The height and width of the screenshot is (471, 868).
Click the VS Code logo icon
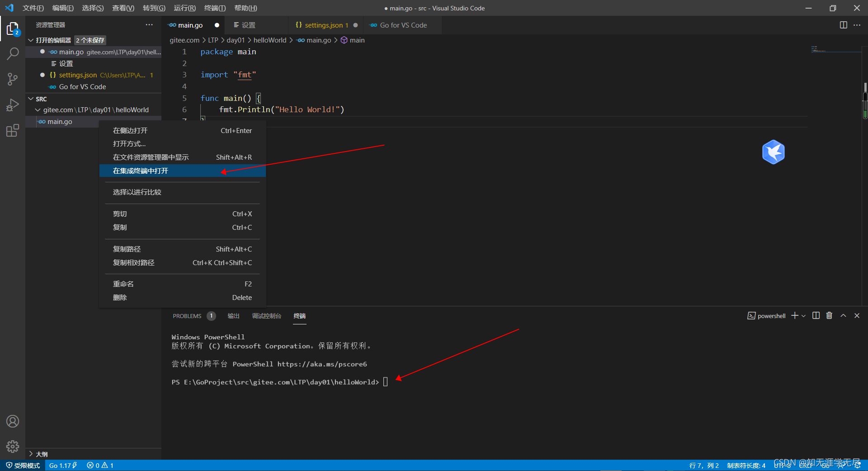(9, 8)
